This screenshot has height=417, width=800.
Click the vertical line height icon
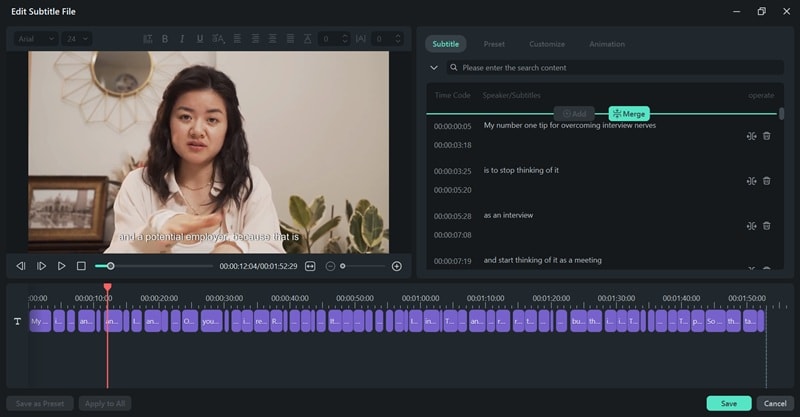click(x=307, y=39)
